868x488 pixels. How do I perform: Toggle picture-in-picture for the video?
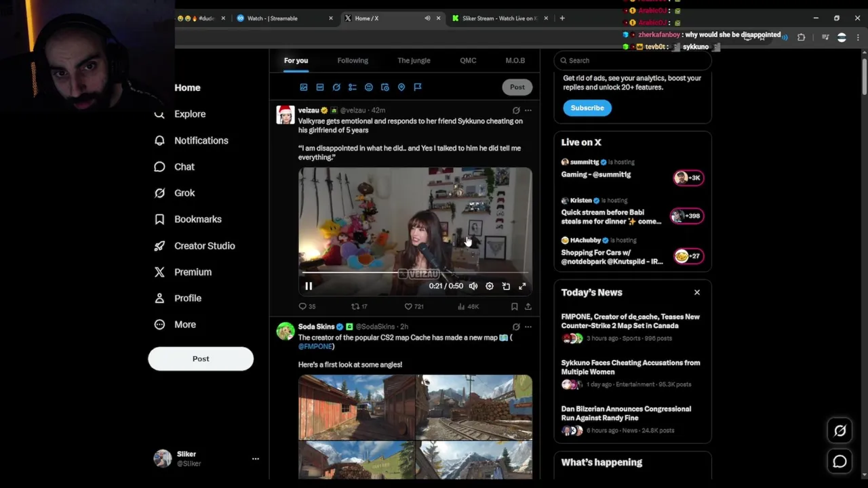[x=506, y=286]
